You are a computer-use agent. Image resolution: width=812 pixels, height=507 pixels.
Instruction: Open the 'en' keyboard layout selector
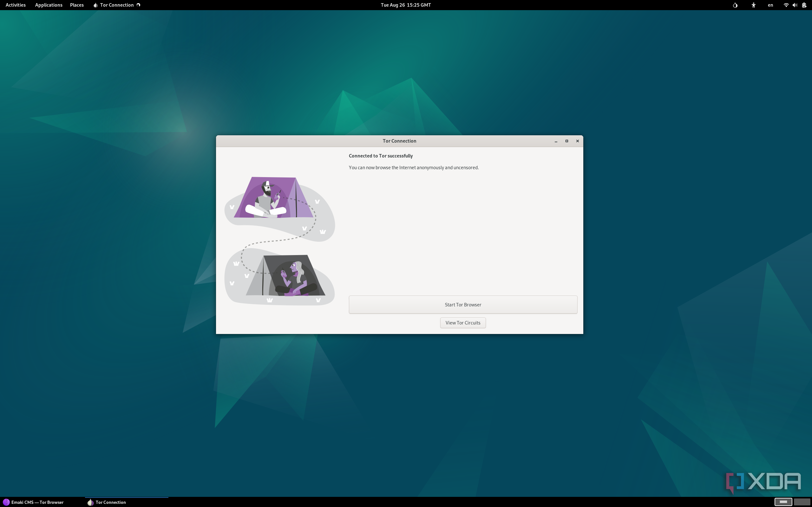(770, 5)
